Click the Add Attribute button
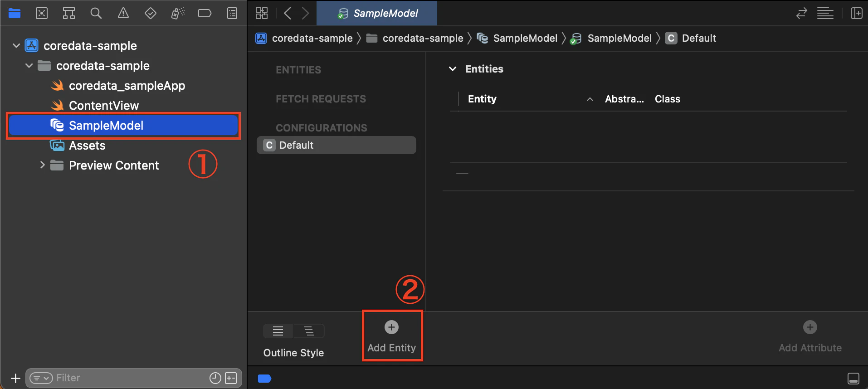The height and width of the screenshot is (389, 868). pyautogui.click(x=810, y=336)
